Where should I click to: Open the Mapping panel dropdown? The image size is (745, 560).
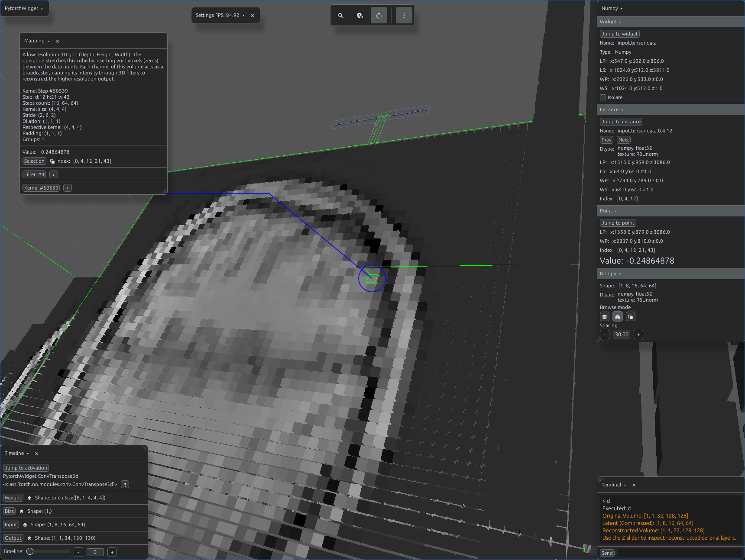[x=49, y=41]
